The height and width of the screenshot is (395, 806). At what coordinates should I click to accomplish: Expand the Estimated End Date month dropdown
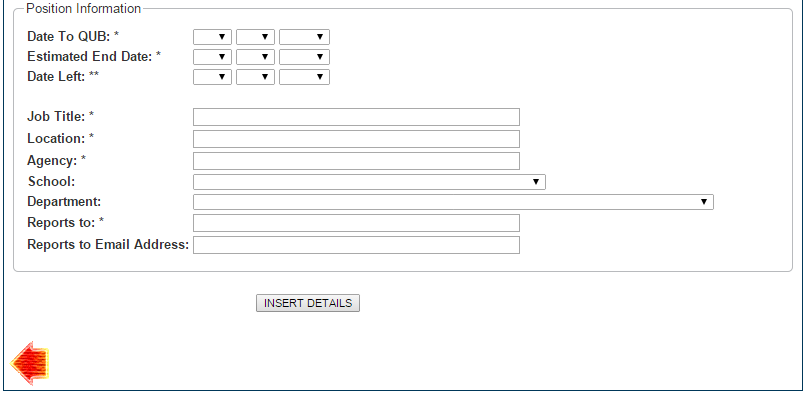255,57
